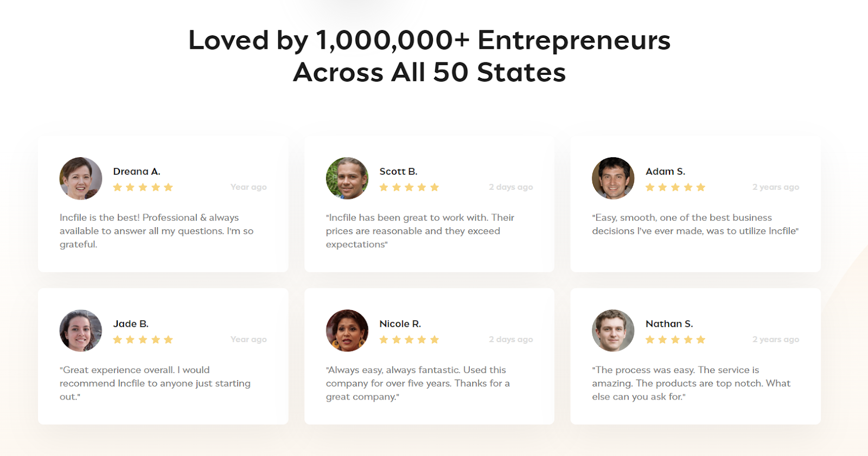
Task: Click Nicole R.'s avatar photo
Action: 347,331
